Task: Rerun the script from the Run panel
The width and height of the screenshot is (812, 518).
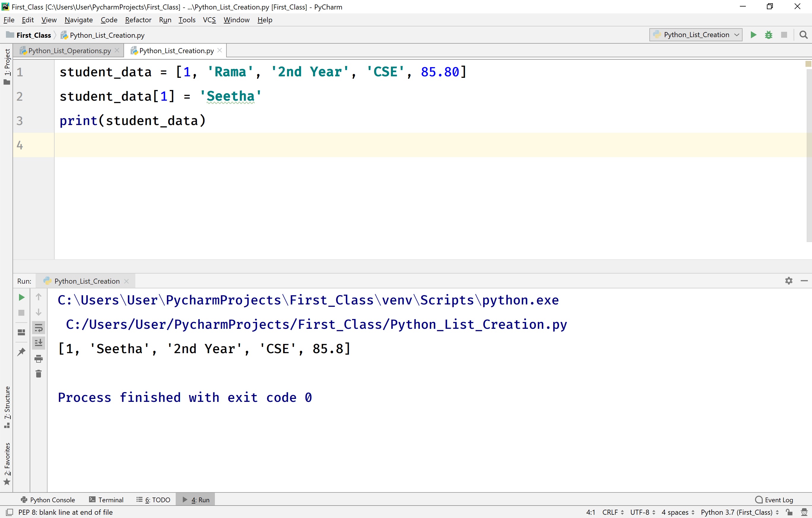Action: pos(21,297)
